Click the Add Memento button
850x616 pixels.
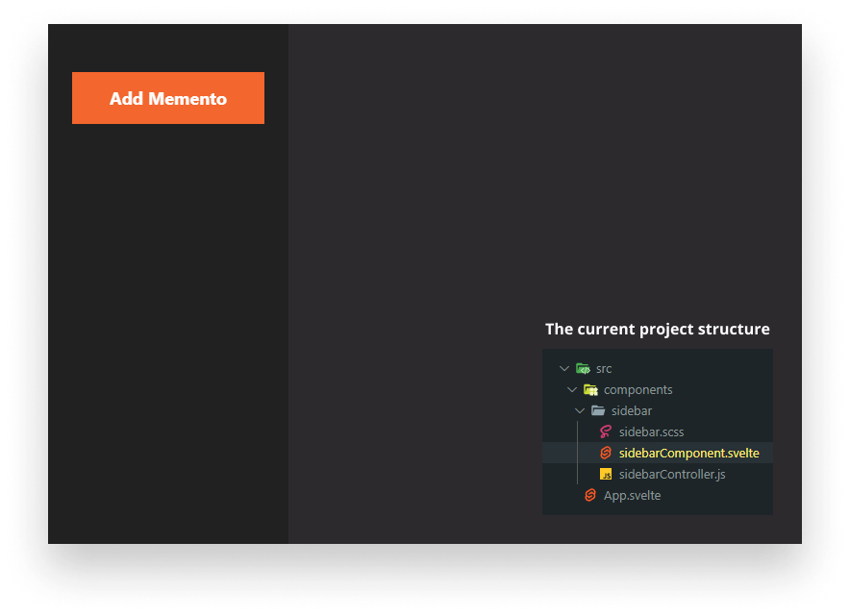click(168, 98)
